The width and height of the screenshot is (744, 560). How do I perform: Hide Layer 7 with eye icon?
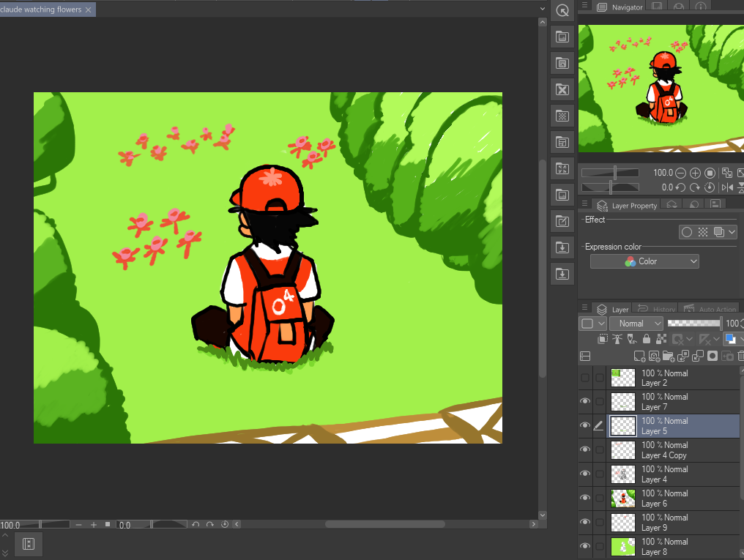(585, 401)
